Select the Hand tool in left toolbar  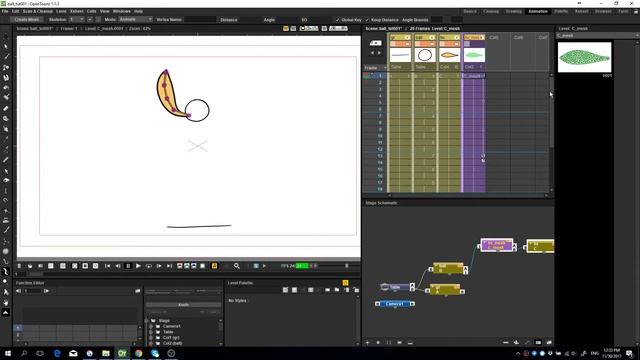pos(6,302)
